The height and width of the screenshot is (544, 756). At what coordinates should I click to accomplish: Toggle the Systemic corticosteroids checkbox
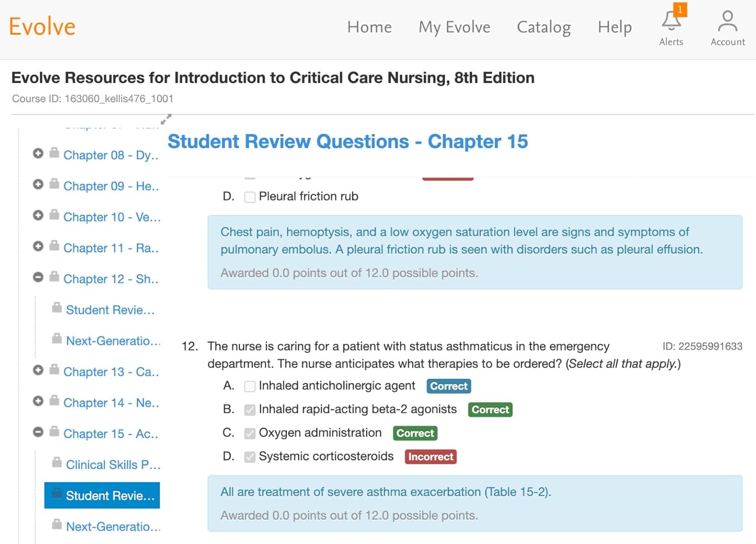(249, 457)
